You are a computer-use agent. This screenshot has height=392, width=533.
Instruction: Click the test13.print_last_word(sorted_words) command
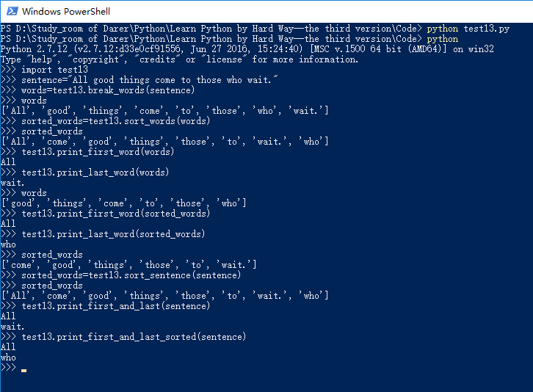(x=112, y=234)
